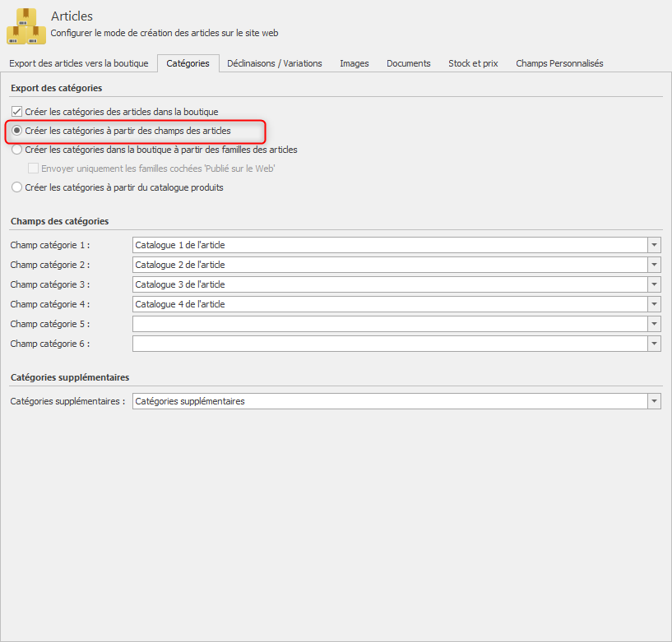
Task: Expand the Champ catégorie 1 dropdown arrow
Action: pyautogui.click(x=654, y=245)
